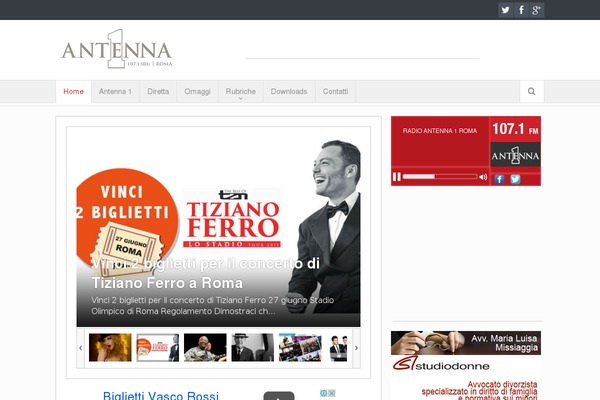Open the Biglietti Vasco Rossi ad link
Image resolution: width=600 pixels, height=400 pixels.
(161, 395)
